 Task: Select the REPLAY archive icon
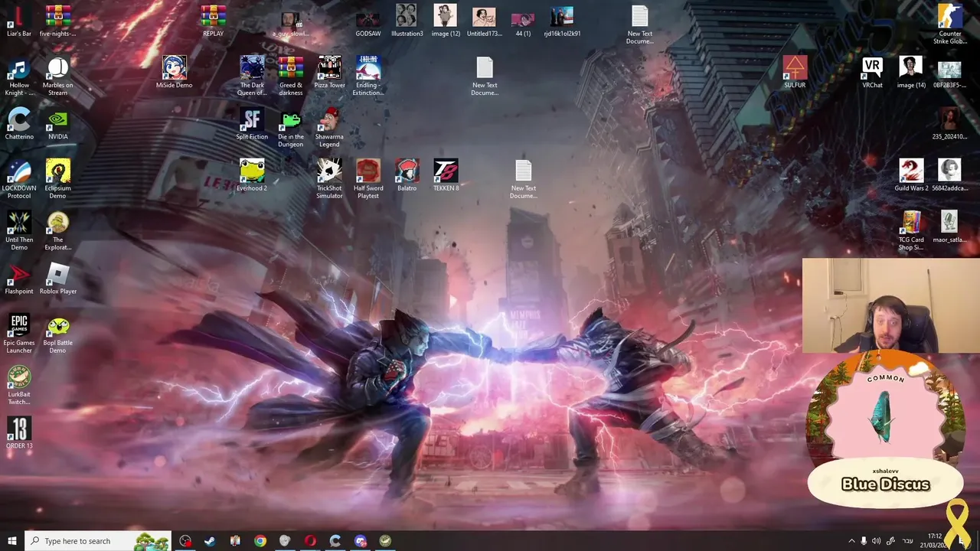coord(213,21)
